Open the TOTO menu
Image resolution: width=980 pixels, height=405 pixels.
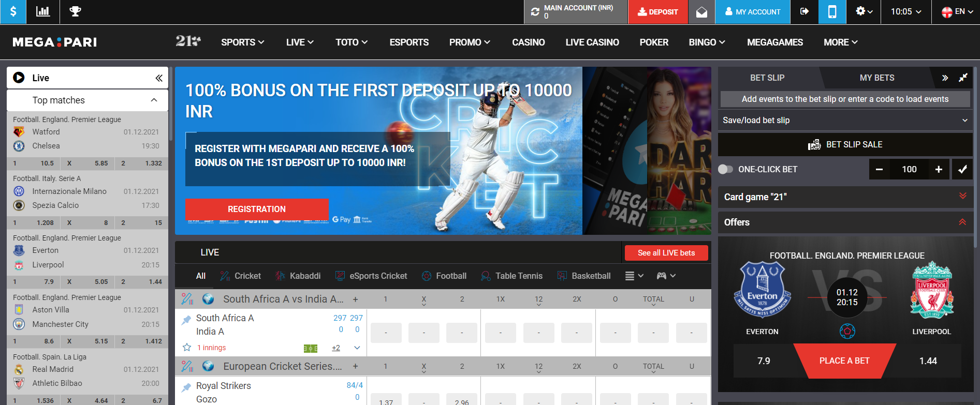(352, 42)
